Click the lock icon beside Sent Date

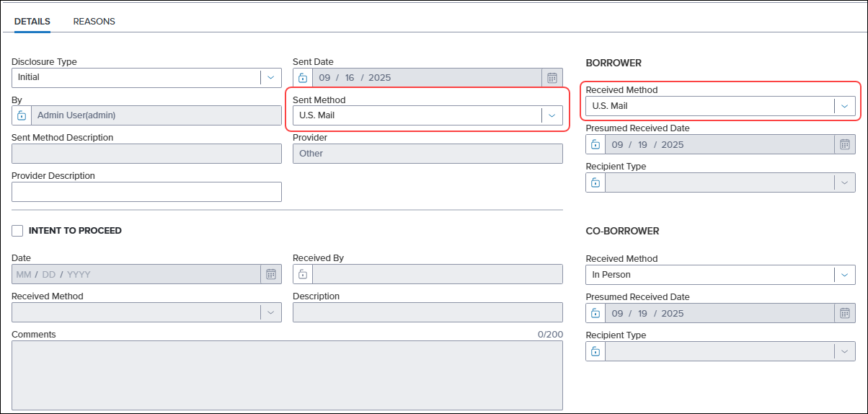[x=303, y=78]
